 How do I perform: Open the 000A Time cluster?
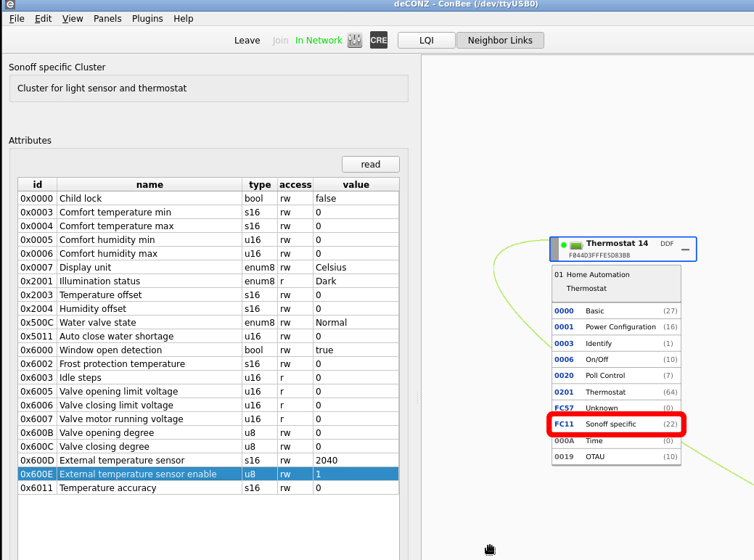616,441
